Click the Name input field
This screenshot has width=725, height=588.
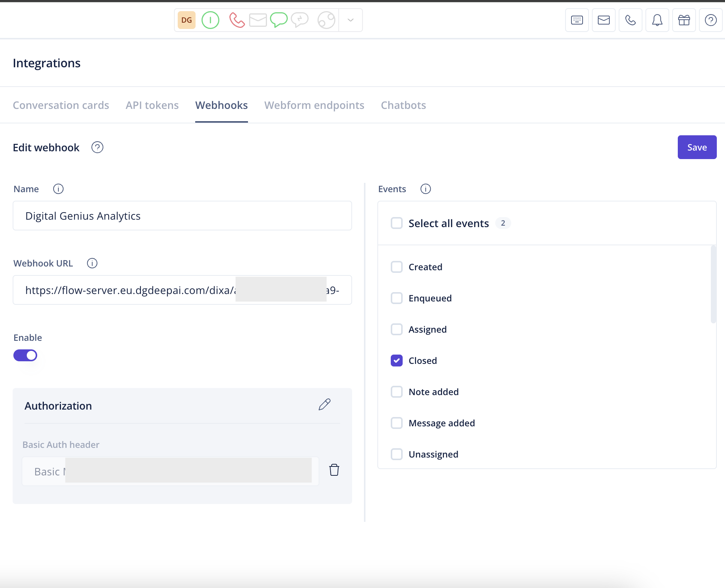coord(182,216)
